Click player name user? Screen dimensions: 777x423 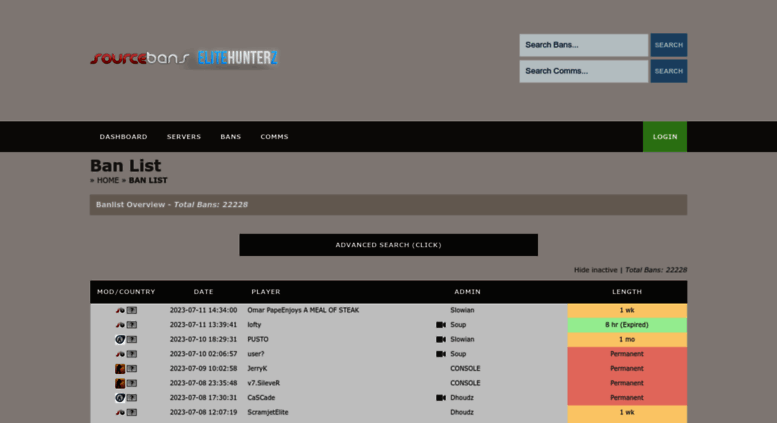point(256,354)
